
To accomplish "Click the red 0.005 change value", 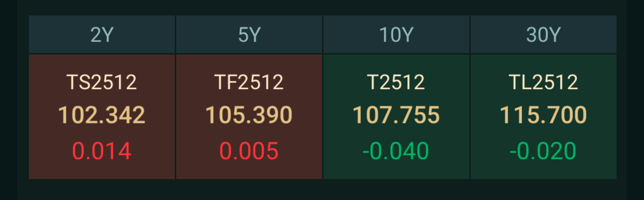I will [249, 151].
